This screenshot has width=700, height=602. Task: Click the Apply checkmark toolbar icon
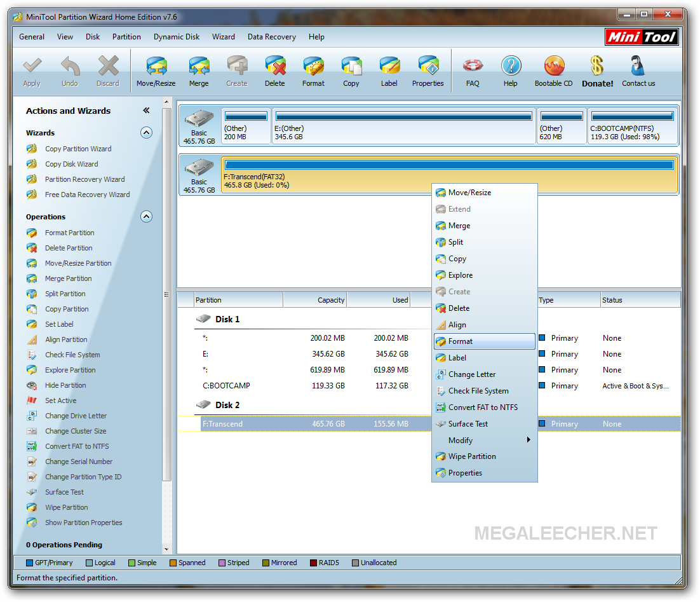[x=32, y=66]
